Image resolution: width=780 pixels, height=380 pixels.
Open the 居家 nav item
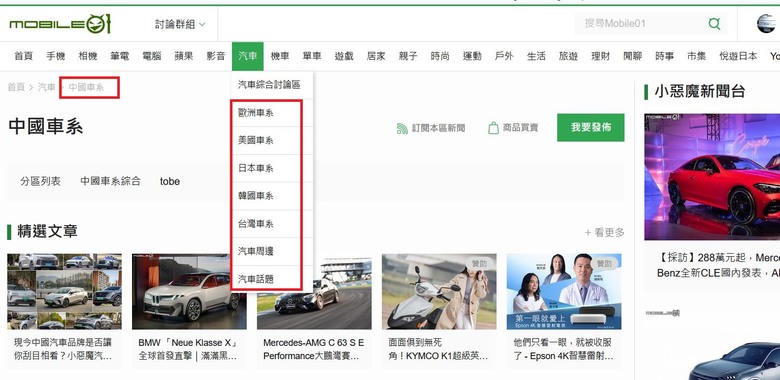(376, 56)
